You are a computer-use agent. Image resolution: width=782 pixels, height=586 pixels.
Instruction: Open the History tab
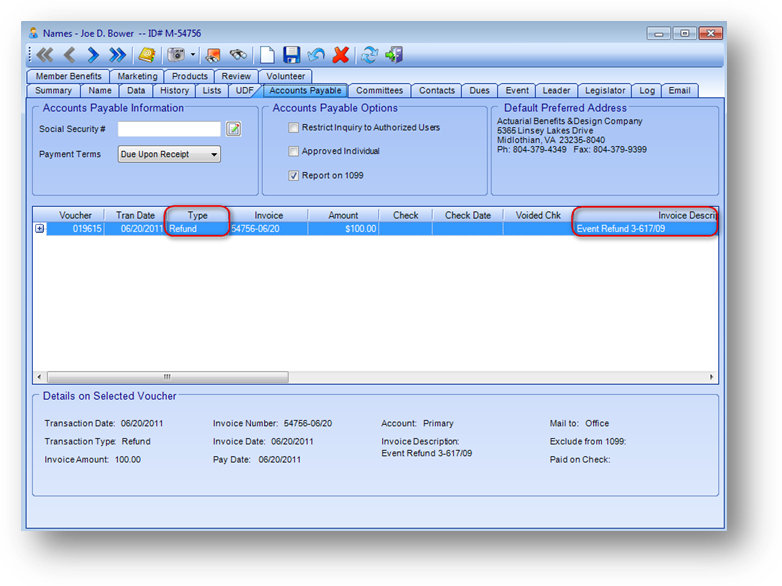[x=174, y=91]
